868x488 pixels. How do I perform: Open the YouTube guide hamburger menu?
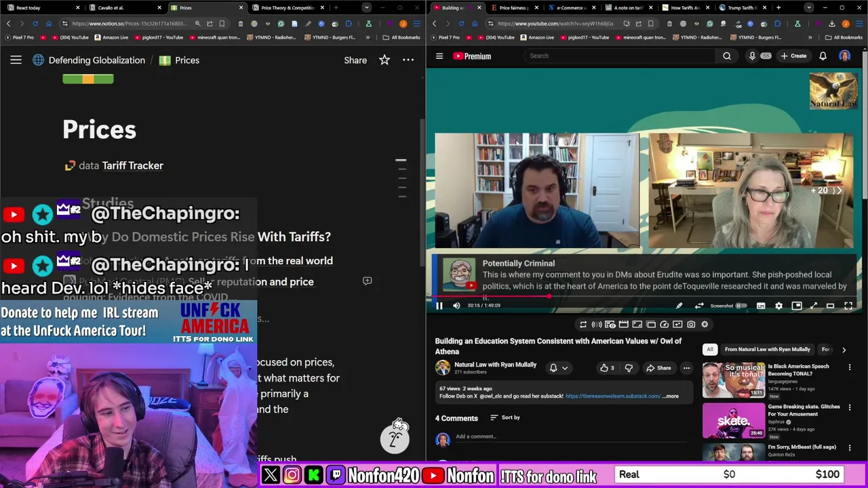pos(439,56)
